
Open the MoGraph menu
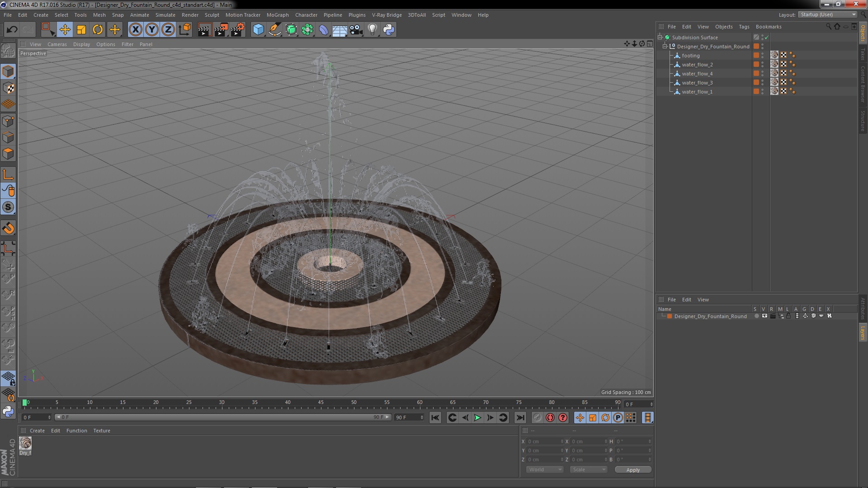(278, 15)
